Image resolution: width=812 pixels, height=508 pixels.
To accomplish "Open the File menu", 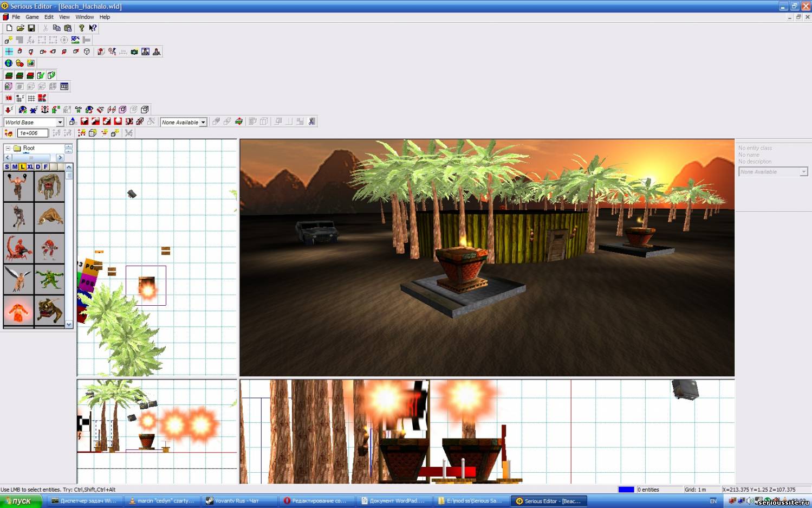I will 16,17.
